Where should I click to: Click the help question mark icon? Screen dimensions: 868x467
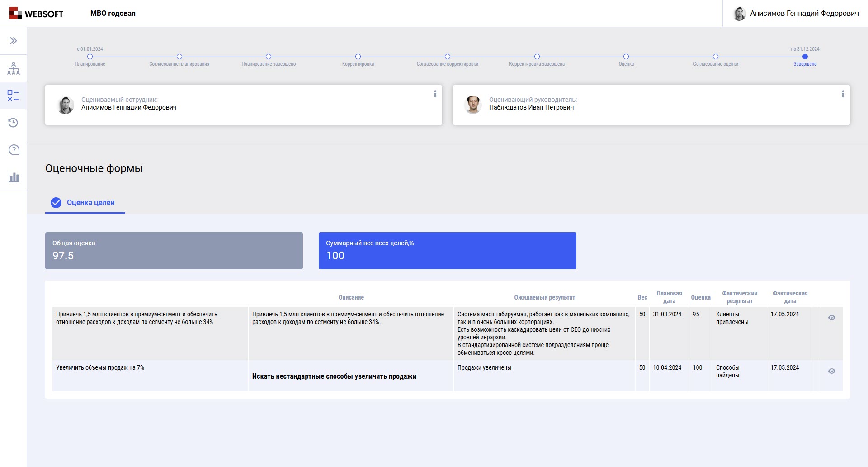tap(14, 149)
